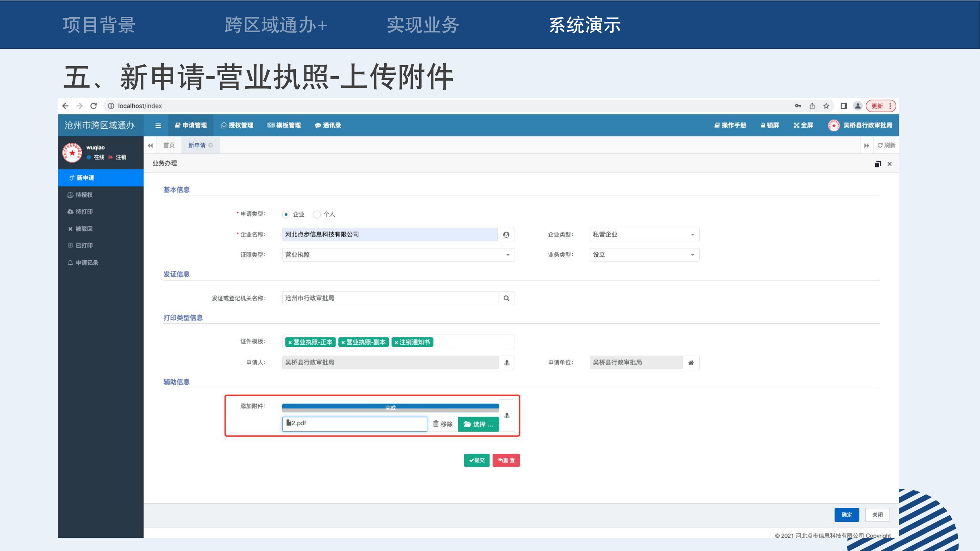The width and height of the screenshot is (980, 551).
Task: Open the 企业类型 dropdown
Action: coord(644,235)
